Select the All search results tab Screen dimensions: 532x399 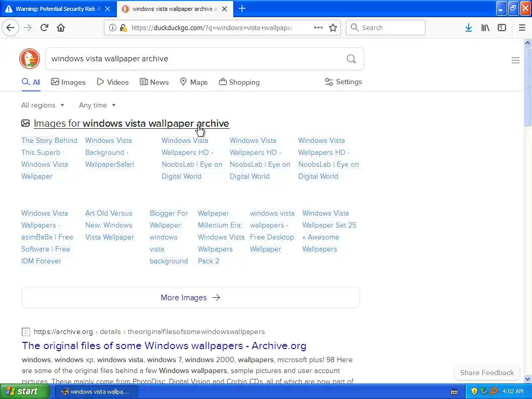click(x=31, y=82)
